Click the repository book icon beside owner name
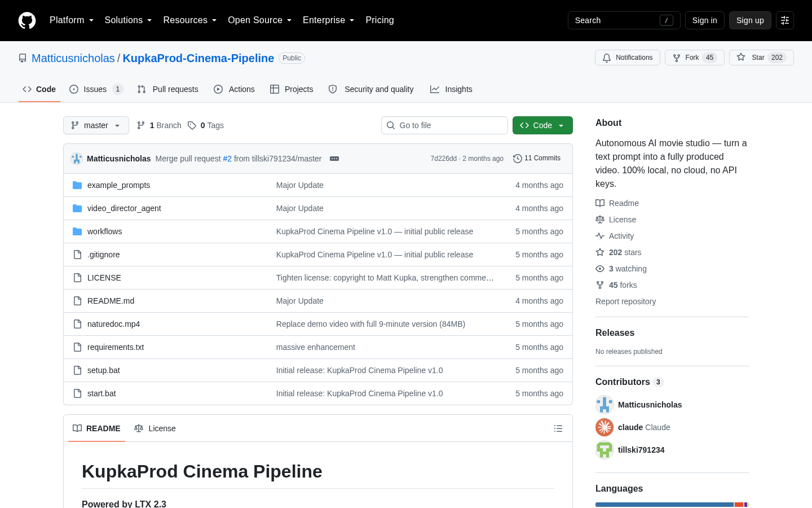This screenshot has width=812, height=508. point(23,58)
